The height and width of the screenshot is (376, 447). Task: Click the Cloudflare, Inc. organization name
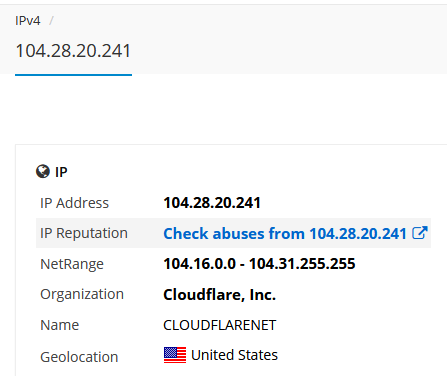click(x=220, y=295)
